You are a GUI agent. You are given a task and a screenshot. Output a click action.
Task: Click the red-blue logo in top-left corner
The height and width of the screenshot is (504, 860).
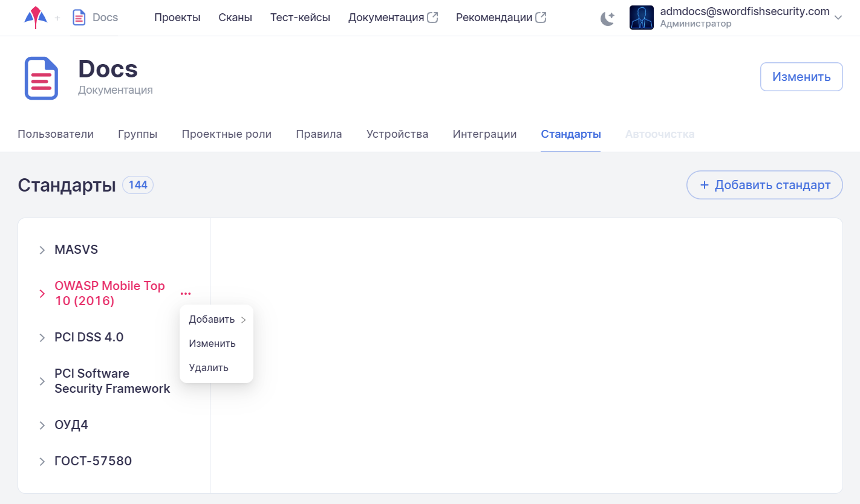pos(36,18)
